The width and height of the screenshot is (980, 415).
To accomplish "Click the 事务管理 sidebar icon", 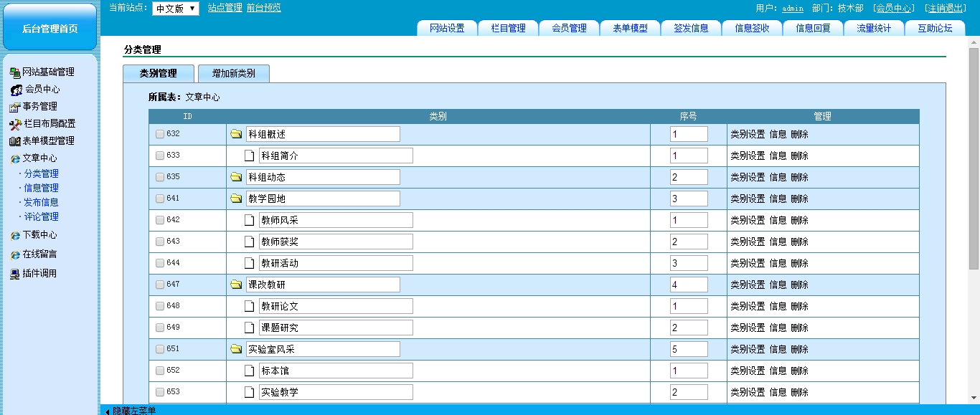I will (14, 107).
